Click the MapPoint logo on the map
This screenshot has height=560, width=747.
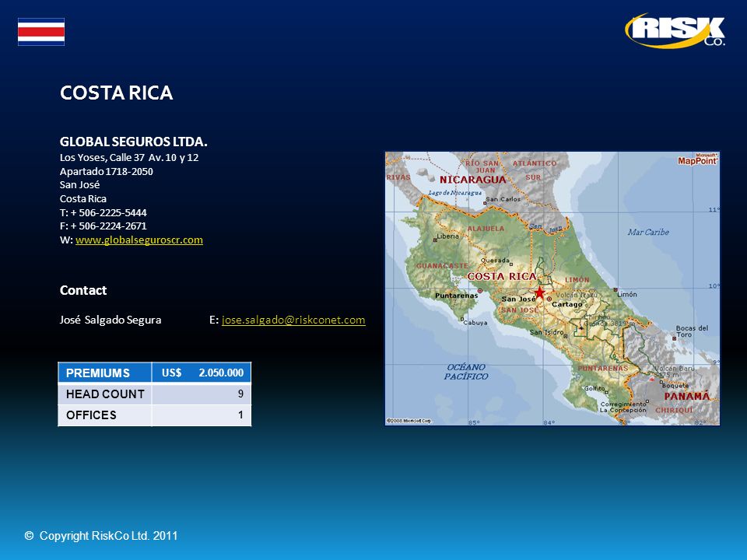pos(697,159)
